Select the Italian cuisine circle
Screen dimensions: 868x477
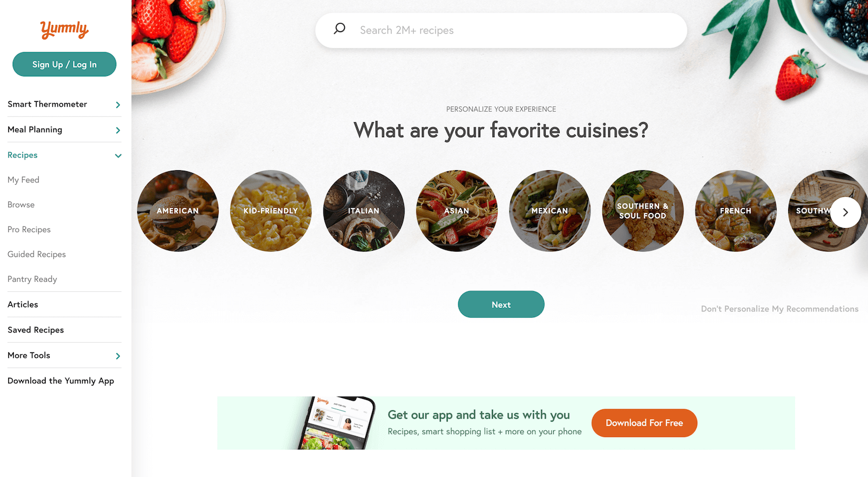click(364, 211)
